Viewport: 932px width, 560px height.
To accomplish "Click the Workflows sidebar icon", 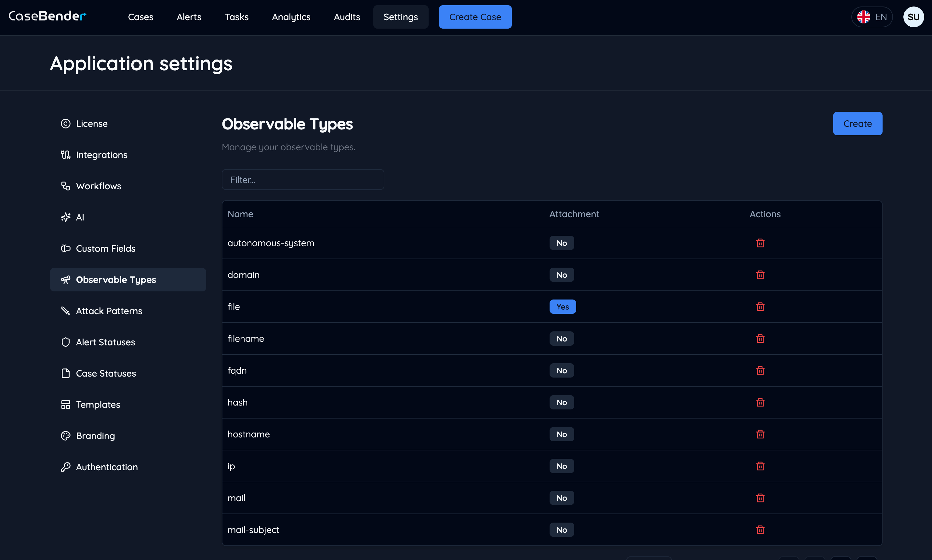I will 65,186.
